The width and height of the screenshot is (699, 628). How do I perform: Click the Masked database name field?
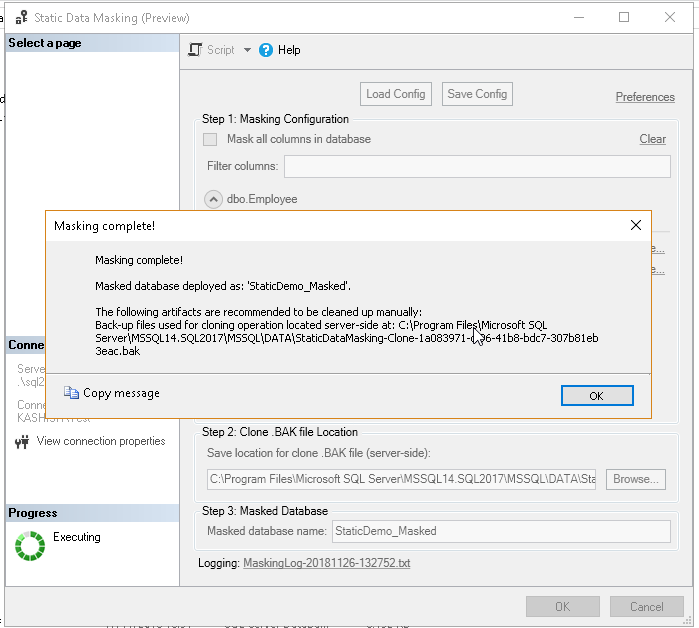500,531
